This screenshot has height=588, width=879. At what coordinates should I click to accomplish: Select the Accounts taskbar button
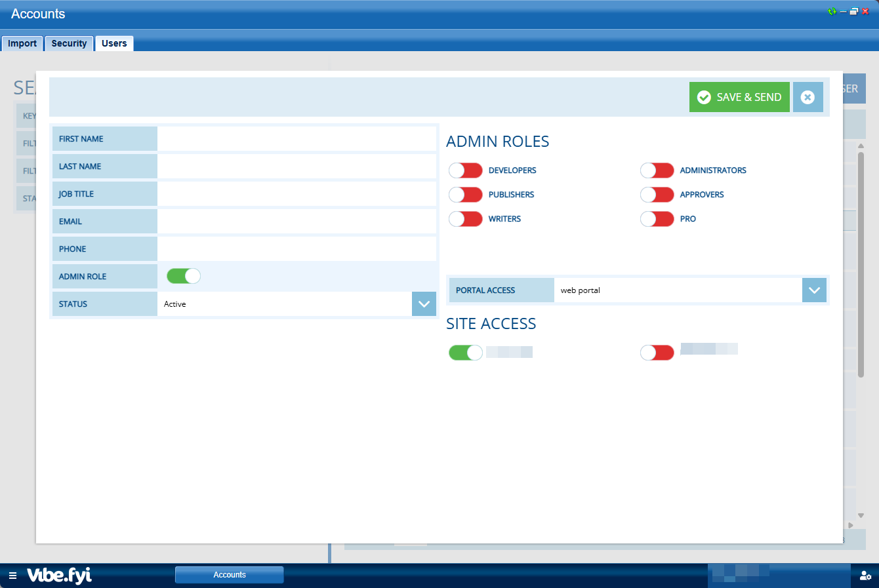click(x=230, y=575)
